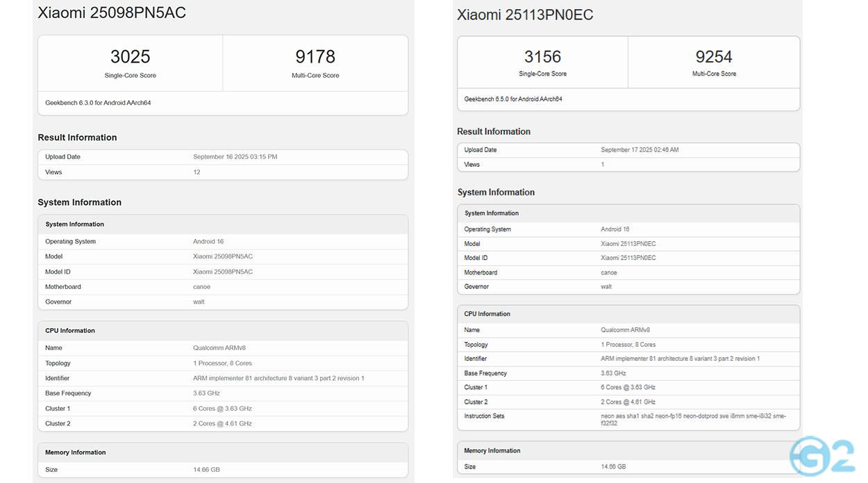Select the Single-Core Score of 3025

pos(130,56)
